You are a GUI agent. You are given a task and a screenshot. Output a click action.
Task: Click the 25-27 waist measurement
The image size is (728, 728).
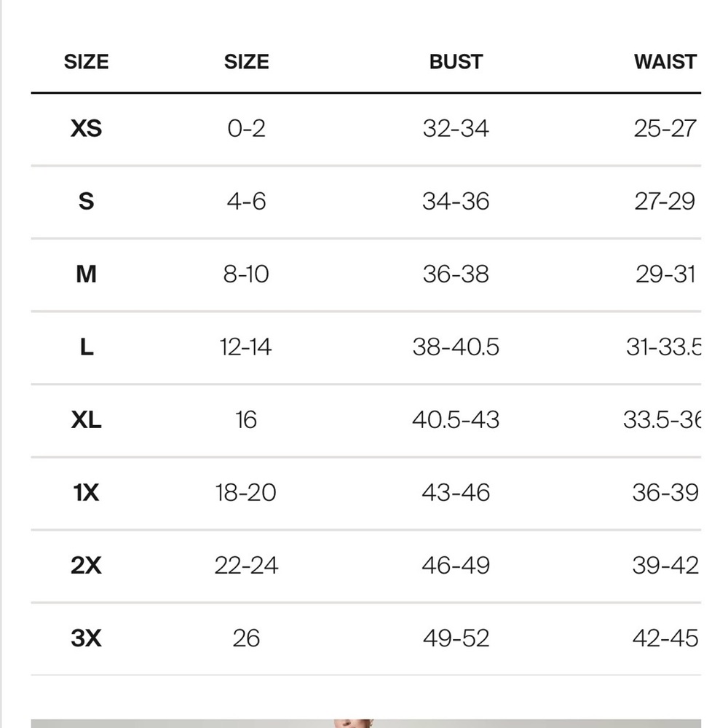point(665,128)
